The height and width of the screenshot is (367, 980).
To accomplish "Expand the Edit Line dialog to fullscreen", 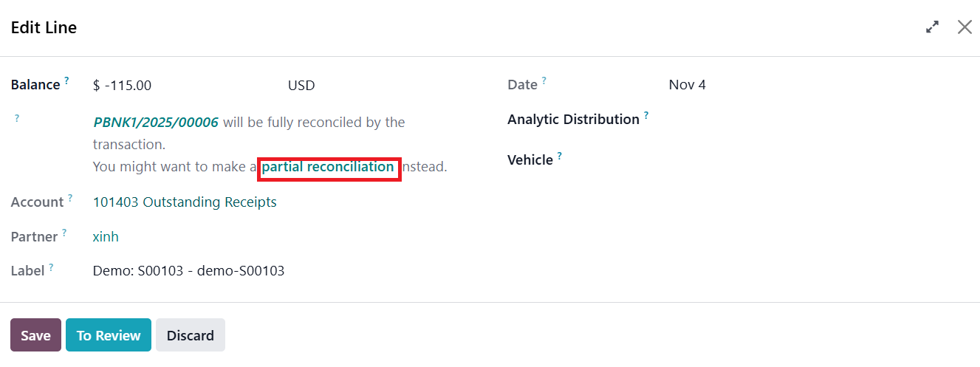I will [x=933, y=27].
